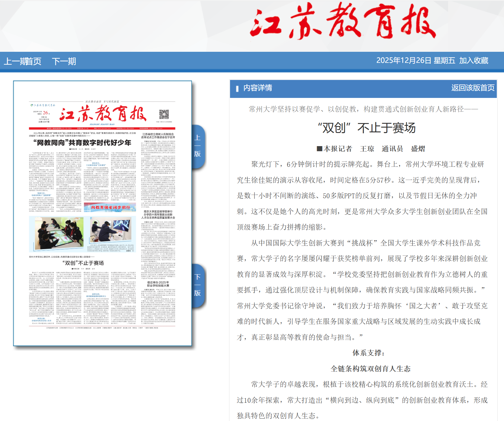Open the 南京大学匡亚明学院 anniversary article
The width and height of the screenshot is (504, 421).
point(158,214)
